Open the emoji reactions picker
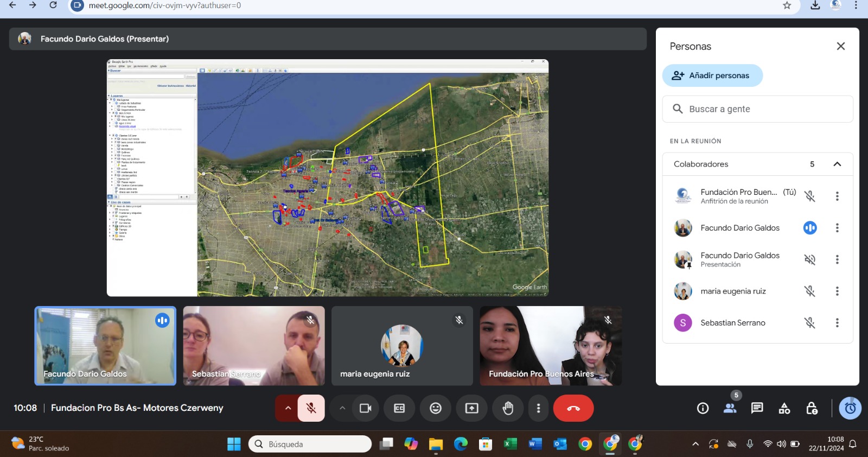Screen dimensions: 868x457 (x=436, y=408)
